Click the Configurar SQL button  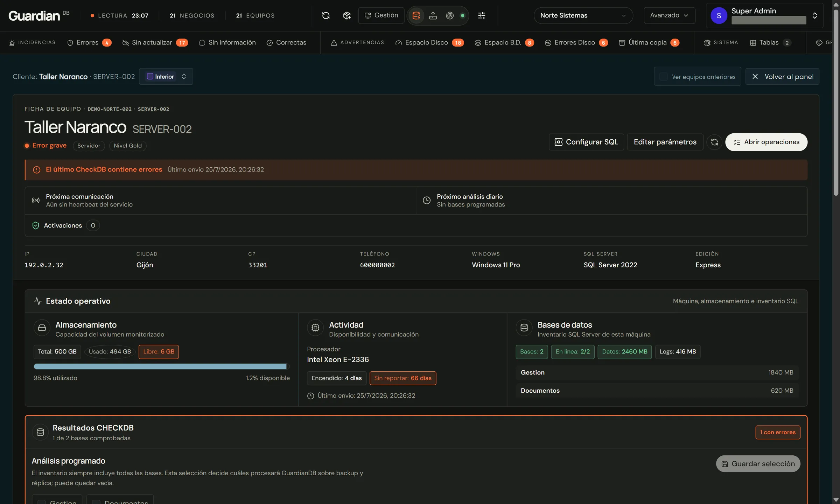coord(586,142)
